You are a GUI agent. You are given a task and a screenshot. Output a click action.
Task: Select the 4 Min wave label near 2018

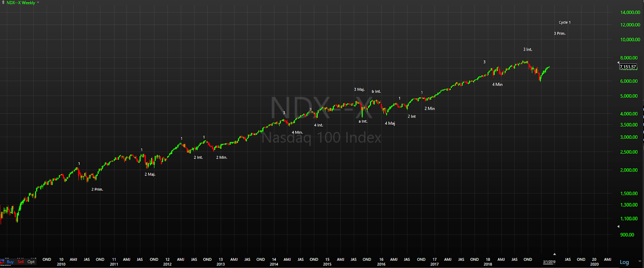pos(497,85)
